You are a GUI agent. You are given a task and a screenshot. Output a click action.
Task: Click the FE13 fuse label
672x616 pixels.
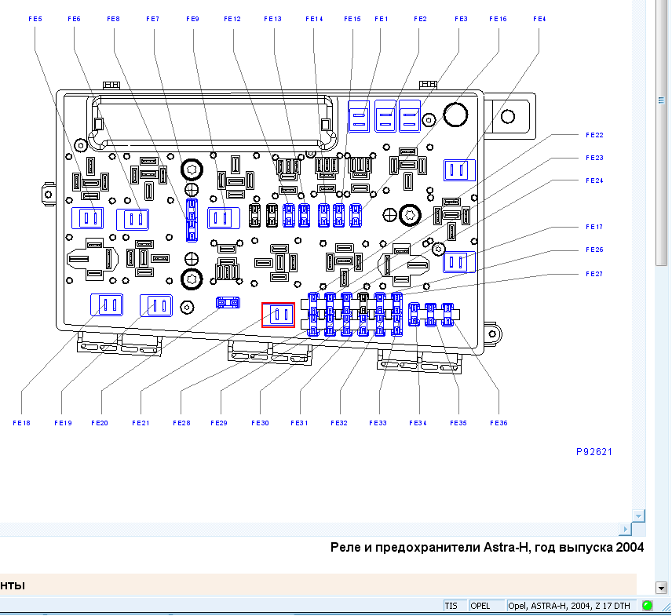272,19
